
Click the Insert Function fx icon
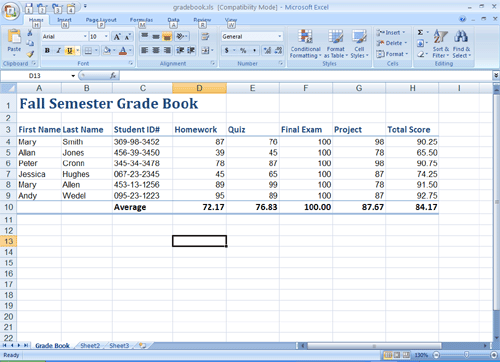pos(113,76)
